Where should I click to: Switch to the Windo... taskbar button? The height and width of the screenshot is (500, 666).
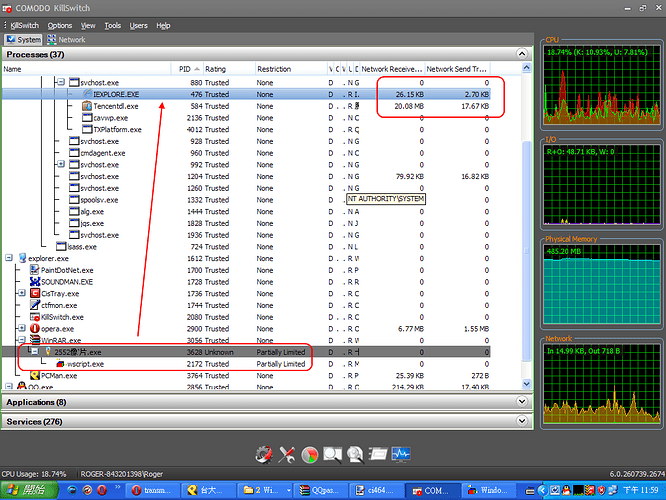click(x=488, y=491)
